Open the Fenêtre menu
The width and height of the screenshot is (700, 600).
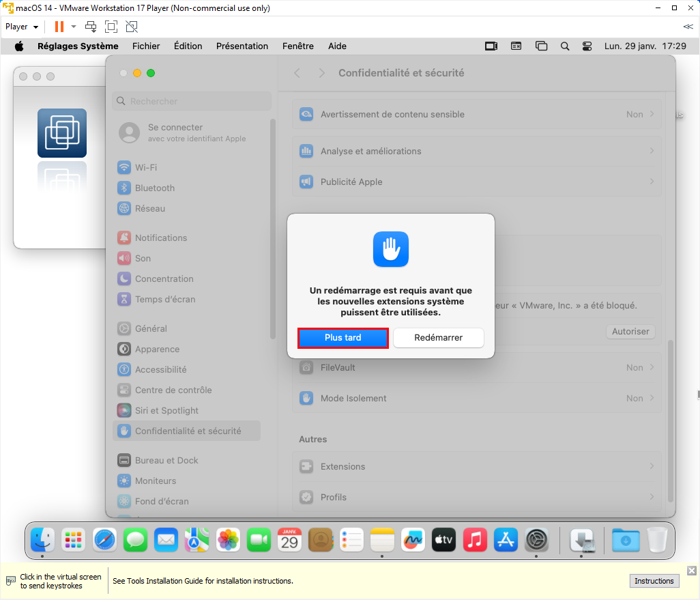pos(297,46)
